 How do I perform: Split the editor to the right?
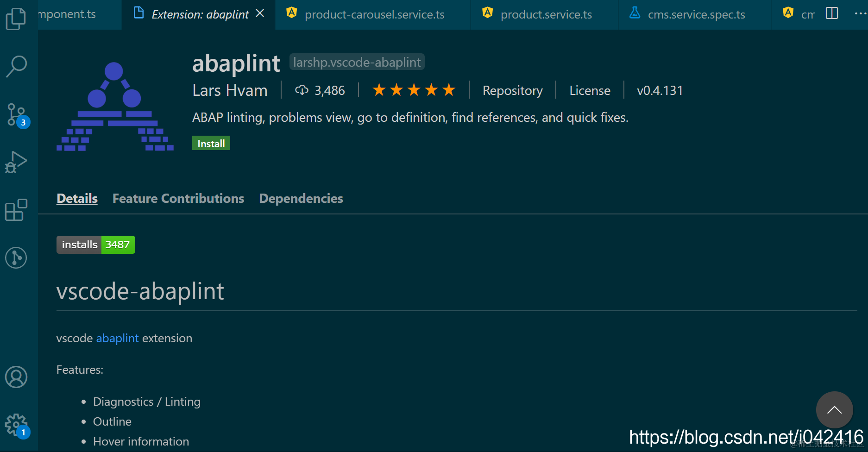[x=832, y=13]
